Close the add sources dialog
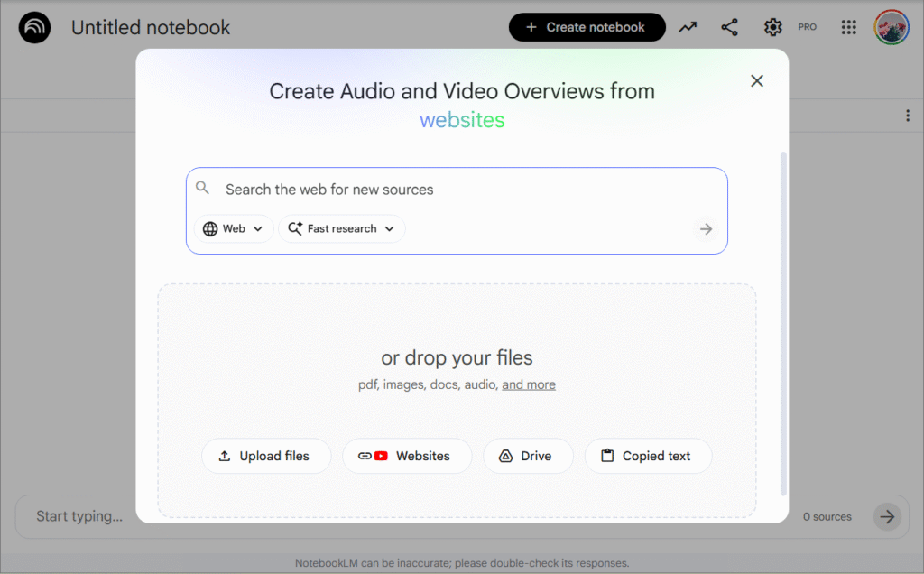This screenshot has height=574, width=924. pyautogui.click(x=756, y=81)
